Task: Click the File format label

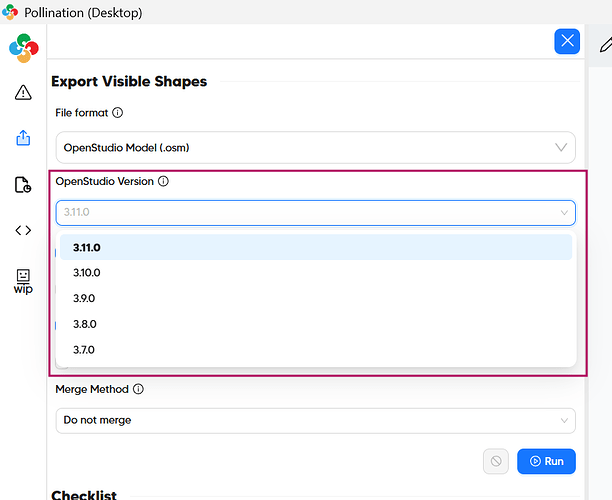Action: 82,113
